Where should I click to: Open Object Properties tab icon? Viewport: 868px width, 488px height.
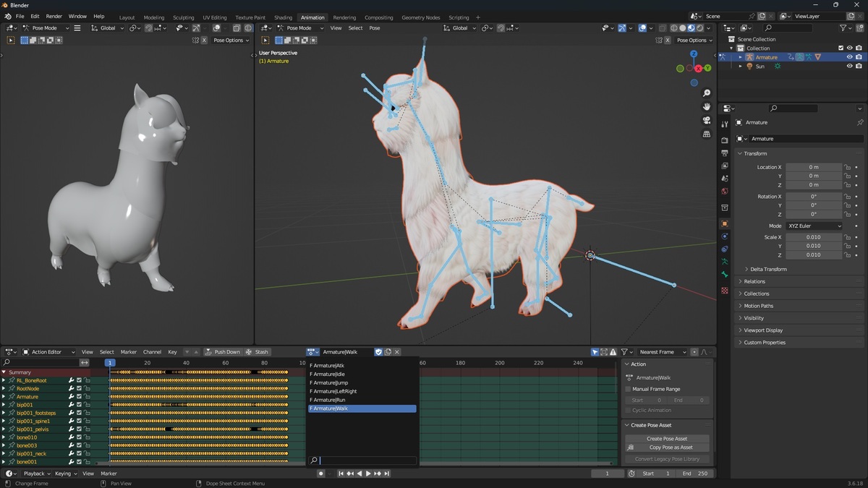pos(725,223)
